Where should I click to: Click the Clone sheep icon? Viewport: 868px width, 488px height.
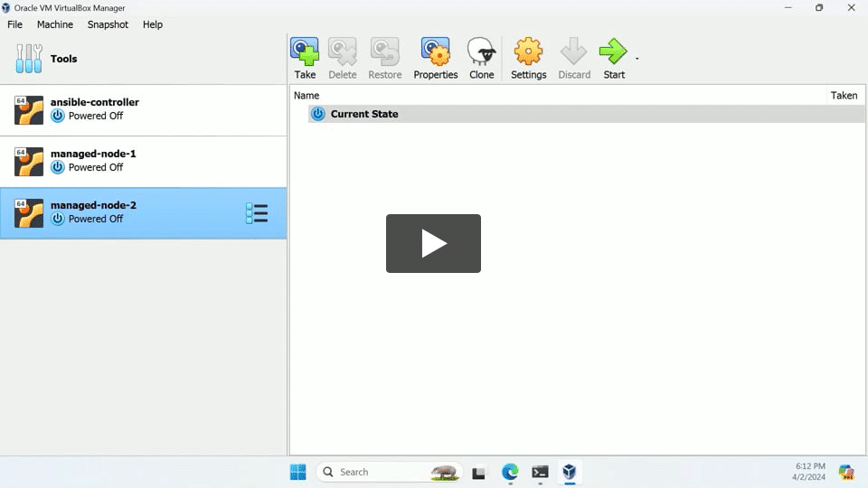click(x=481, y=52)
